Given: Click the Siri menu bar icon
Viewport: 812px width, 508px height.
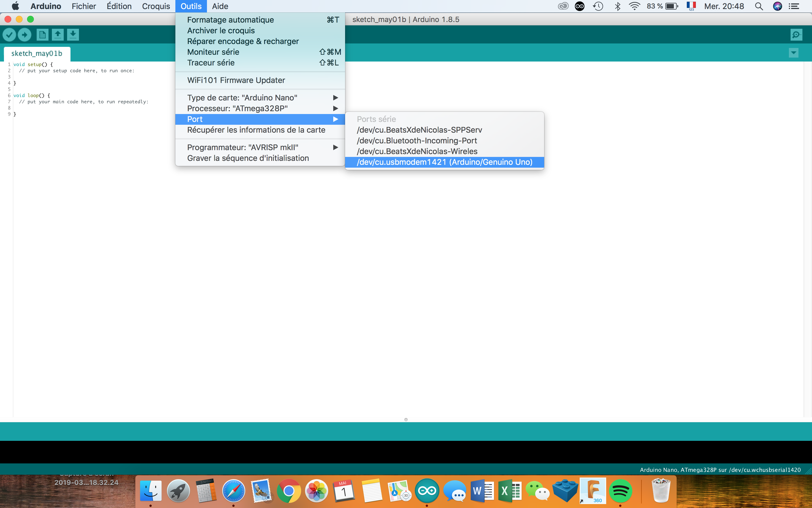Looking at the screenshot, I should click(777, 6).
